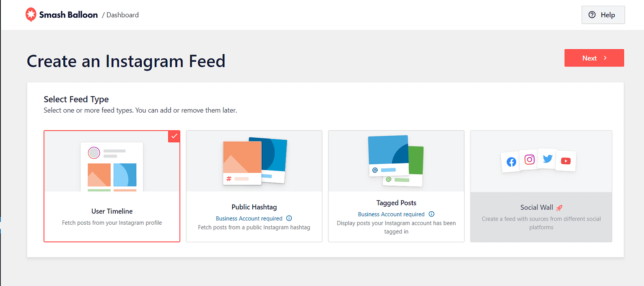Navigate to the Dashboard breadcrumb

[x=122, y=15]
